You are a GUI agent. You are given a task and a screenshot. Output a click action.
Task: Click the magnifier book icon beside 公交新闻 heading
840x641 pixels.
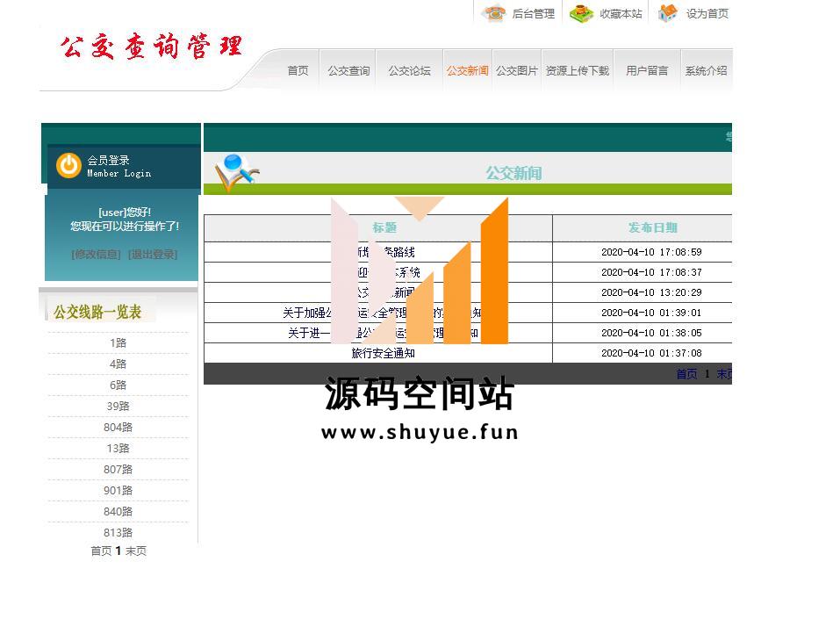(x=237, y=172)
